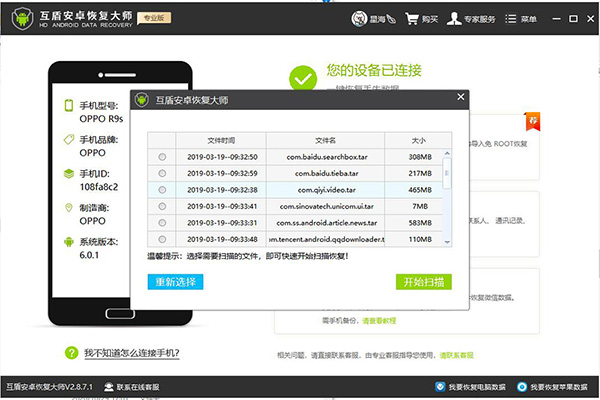Click the 583MB size cell

[x=420, y=223]
